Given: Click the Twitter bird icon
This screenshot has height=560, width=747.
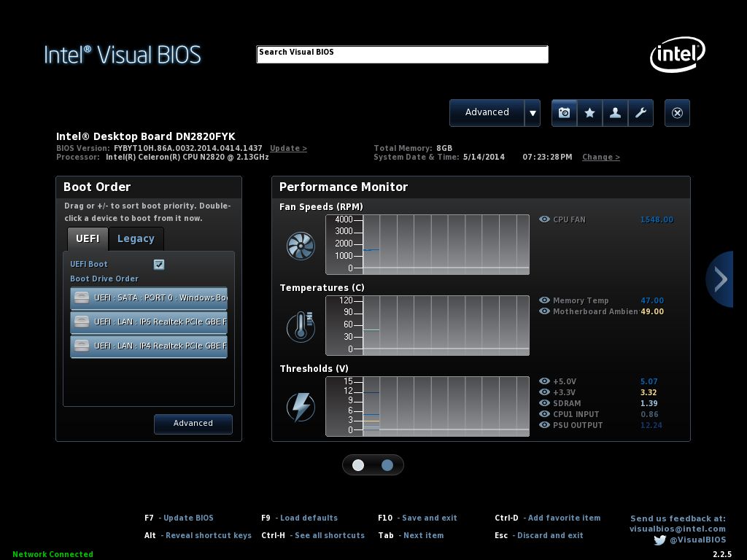Looking at the screenshot, I should click(659, 540).
